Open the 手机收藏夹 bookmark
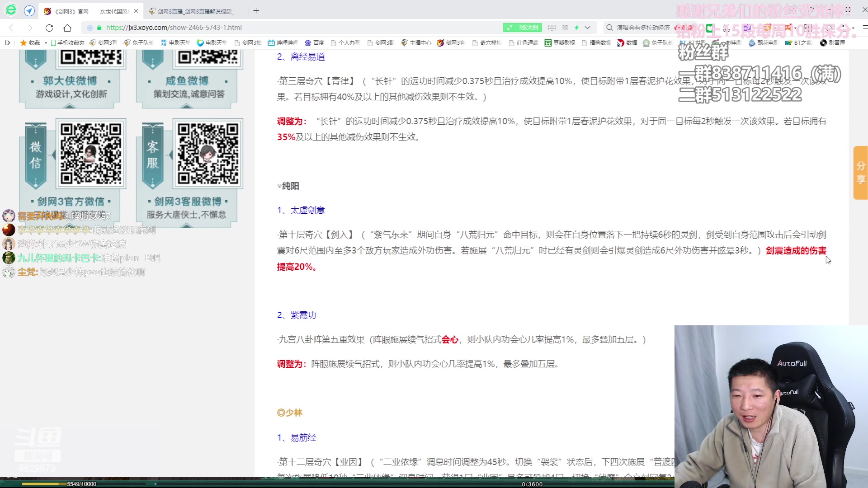Image resolution: width=868 pixels, height=488 pixels. coord(68,43)
